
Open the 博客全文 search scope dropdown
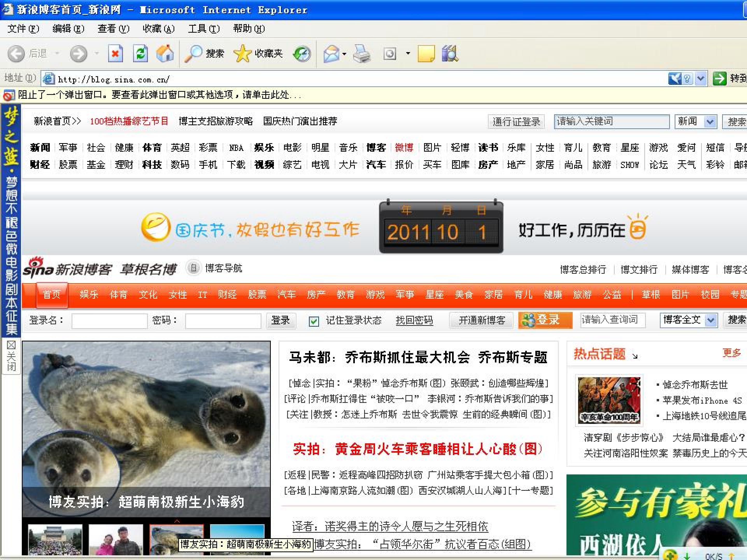(x=711, y=320)
